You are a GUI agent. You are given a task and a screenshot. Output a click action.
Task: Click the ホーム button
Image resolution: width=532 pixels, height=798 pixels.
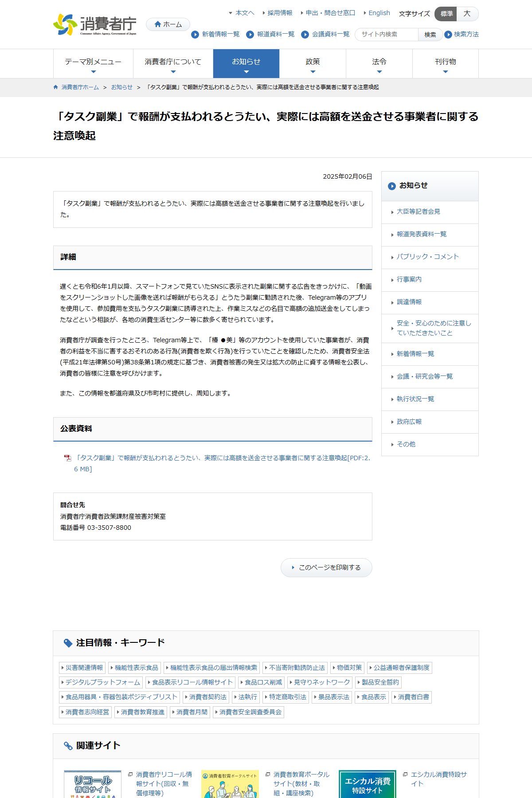pos(168,24)
